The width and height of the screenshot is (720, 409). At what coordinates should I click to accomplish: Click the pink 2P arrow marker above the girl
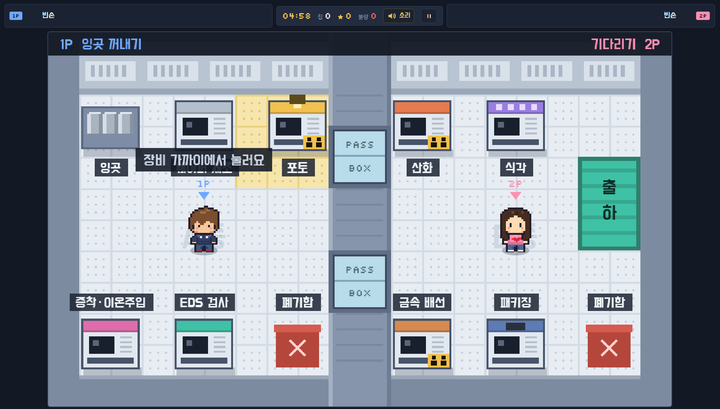pos(516,196)
